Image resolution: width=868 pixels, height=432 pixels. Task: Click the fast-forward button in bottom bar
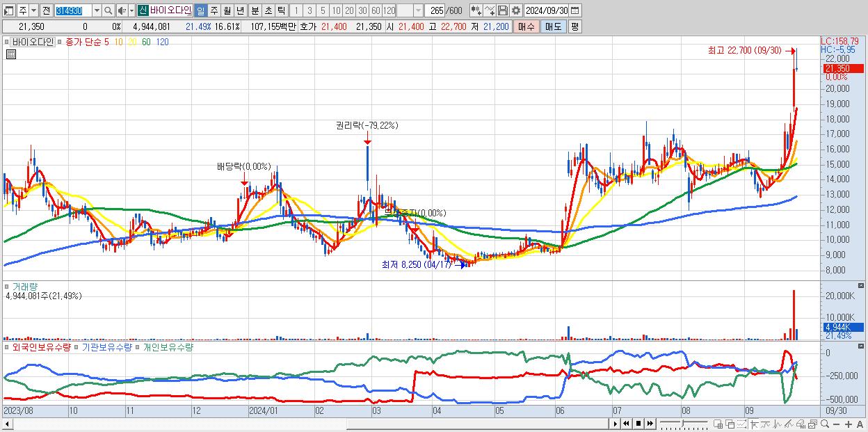pos(650,424)
